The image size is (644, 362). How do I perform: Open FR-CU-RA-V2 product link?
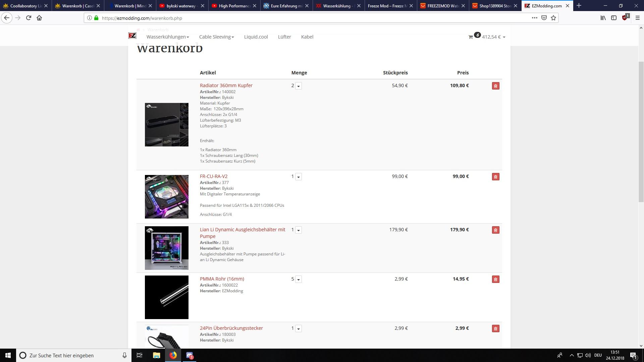click(214, 176)
